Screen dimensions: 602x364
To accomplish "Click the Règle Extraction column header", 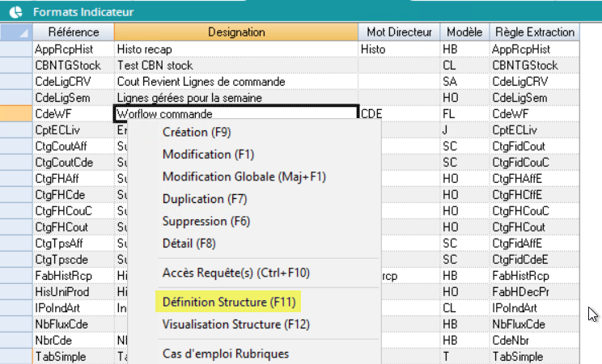I will [533, 32].
